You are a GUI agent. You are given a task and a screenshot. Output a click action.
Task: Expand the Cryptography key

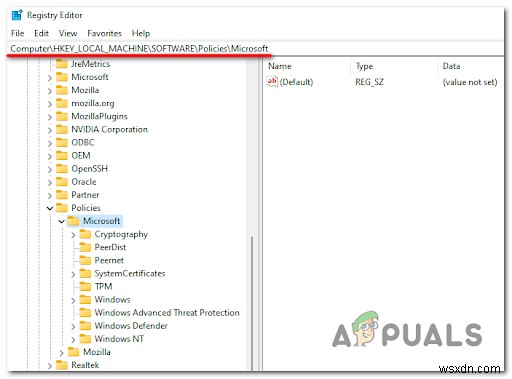pos(73,235)
